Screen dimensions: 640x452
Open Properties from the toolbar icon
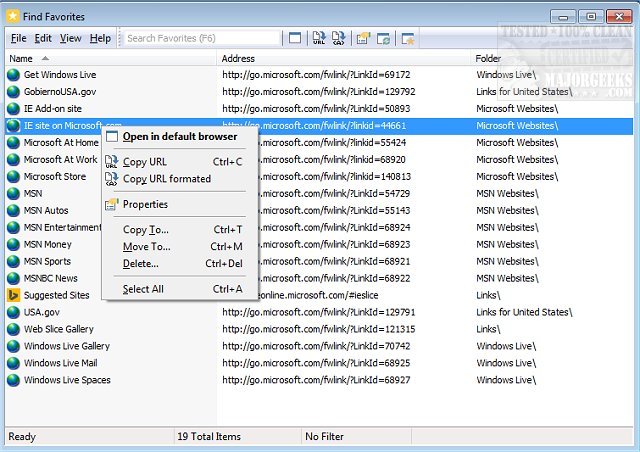point(363,38)
